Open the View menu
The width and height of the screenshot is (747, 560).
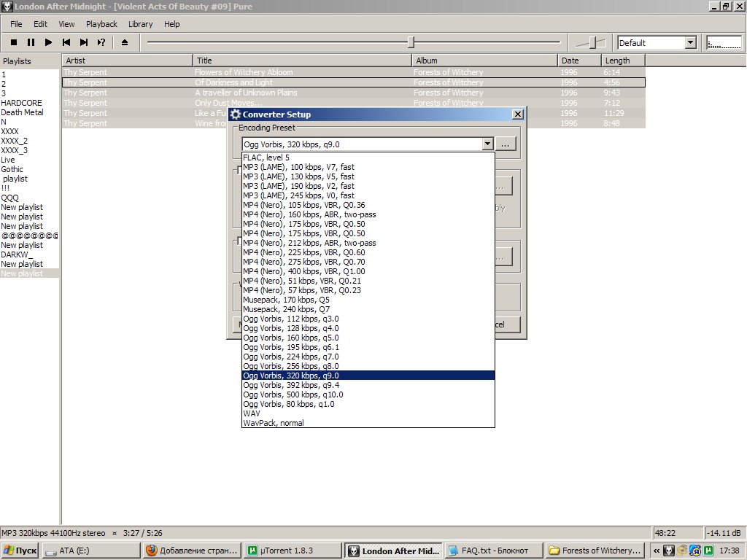(66, 24)
